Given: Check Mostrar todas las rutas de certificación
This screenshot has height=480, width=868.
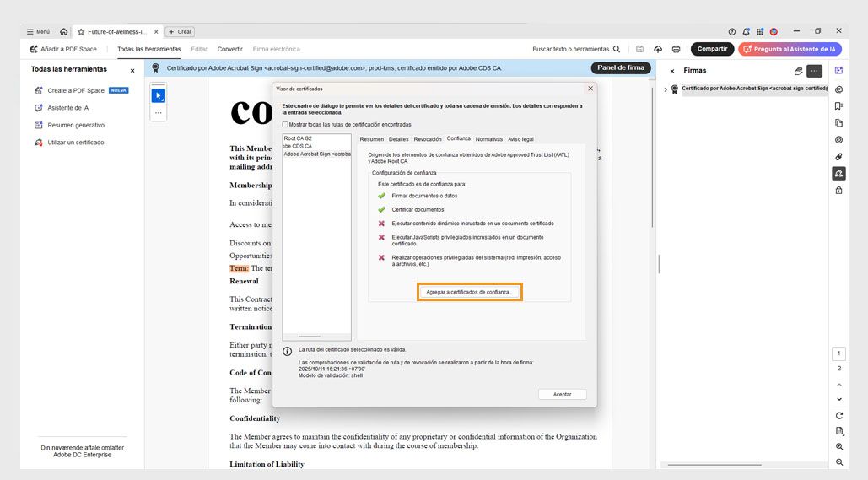Looking at the screenshot, I should tap(285, 125).
